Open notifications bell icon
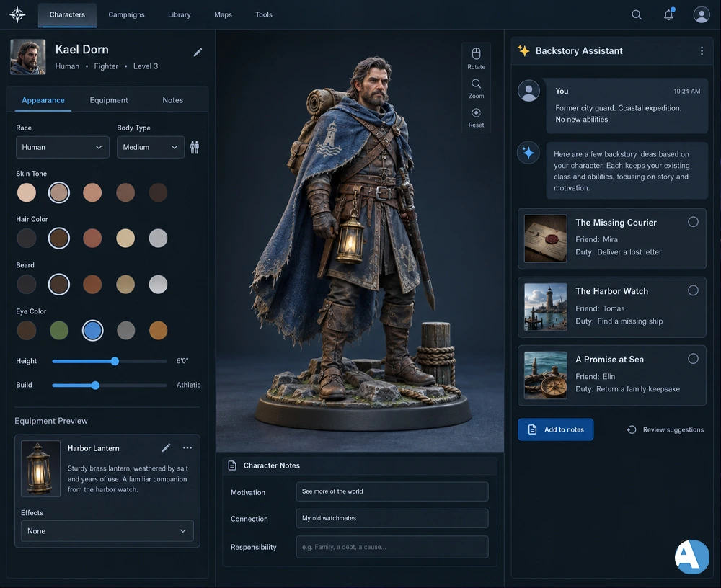This screenshot has width=721, height=588. coord(669,14)
